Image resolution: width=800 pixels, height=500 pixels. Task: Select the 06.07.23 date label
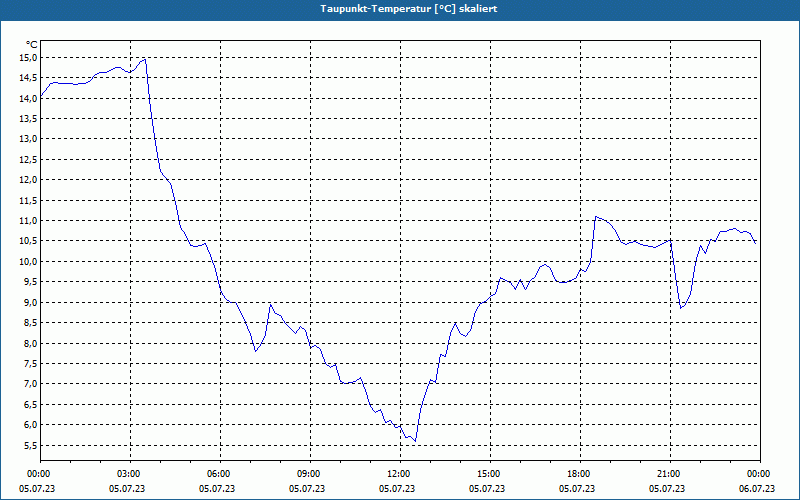(757, 489)
